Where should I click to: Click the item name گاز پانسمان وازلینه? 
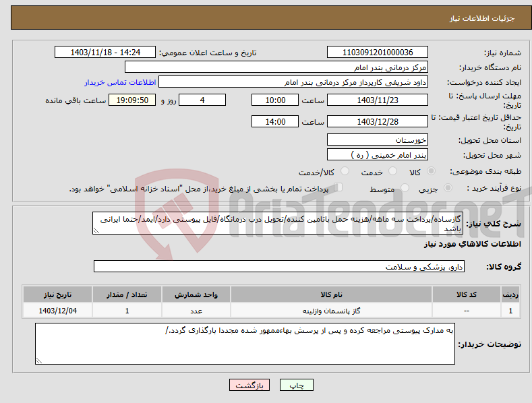[331, 311]
